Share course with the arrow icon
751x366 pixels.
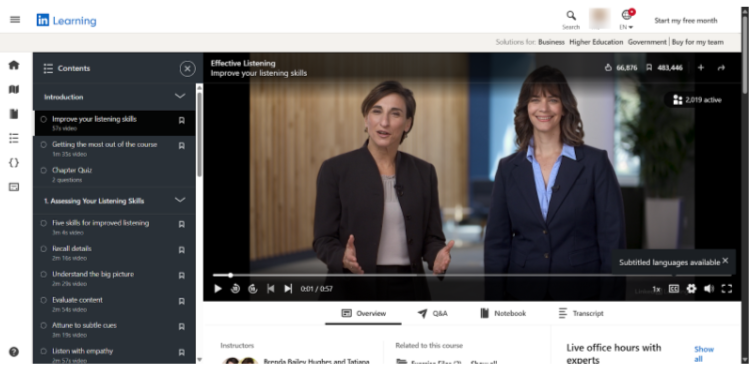coord(721,68)
